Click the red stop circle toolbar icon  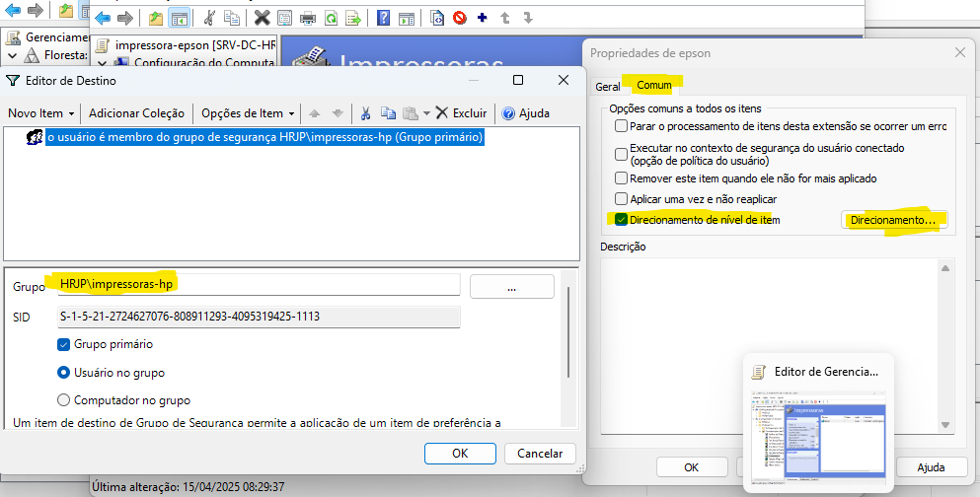click(460, 18)
